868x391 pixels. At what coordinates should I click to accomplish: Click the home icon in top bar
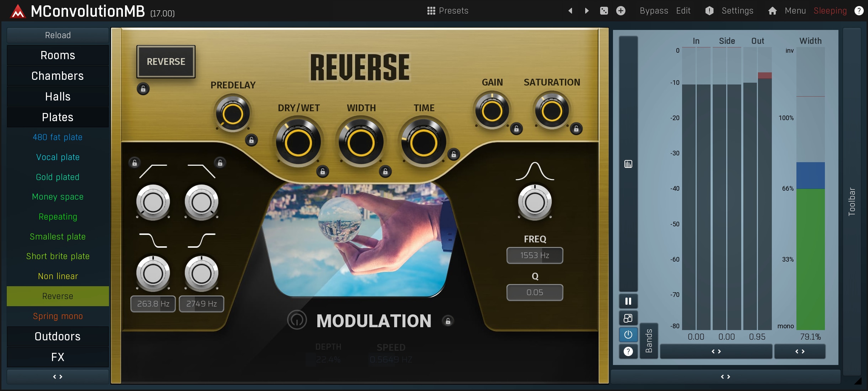pos(772,11)
